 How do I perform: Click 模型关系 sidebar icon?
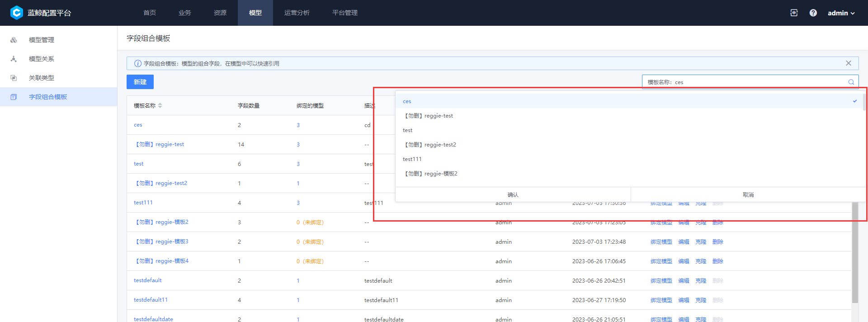point(14,59)
